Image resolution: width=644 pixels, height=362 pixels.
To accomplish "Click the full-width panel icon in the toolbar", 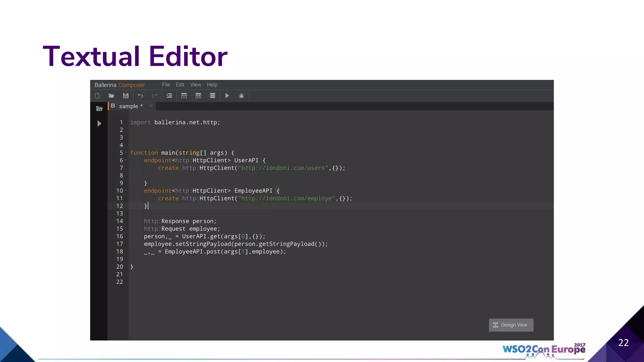I will pos(213,96).
